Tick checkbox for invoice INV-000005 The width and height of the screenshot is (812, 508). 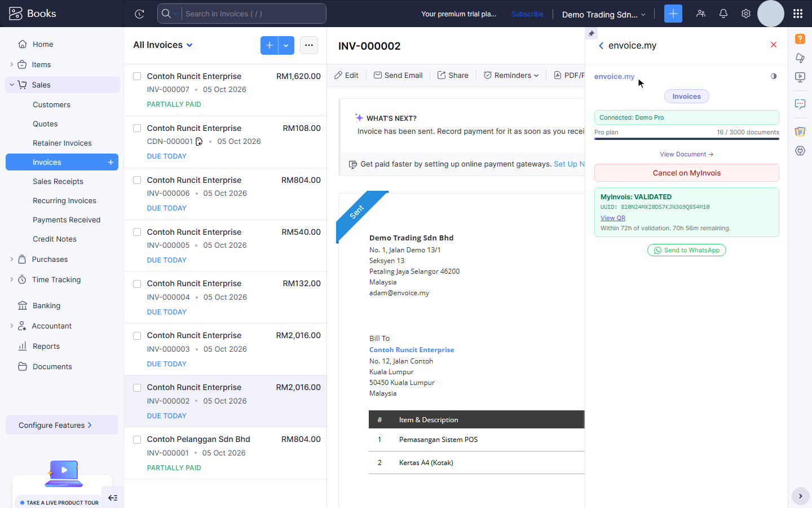click(137, 232)
